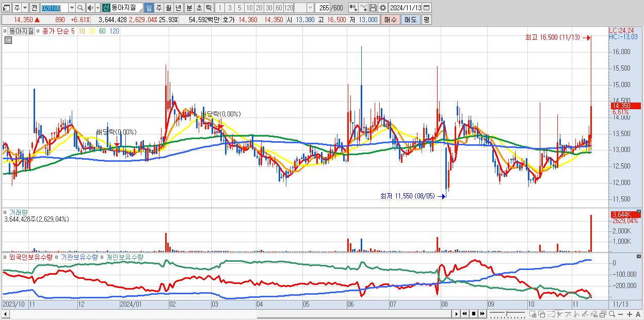Open the 주 type dropdown arrow
The image size is (644, 320).
(25, 8)
